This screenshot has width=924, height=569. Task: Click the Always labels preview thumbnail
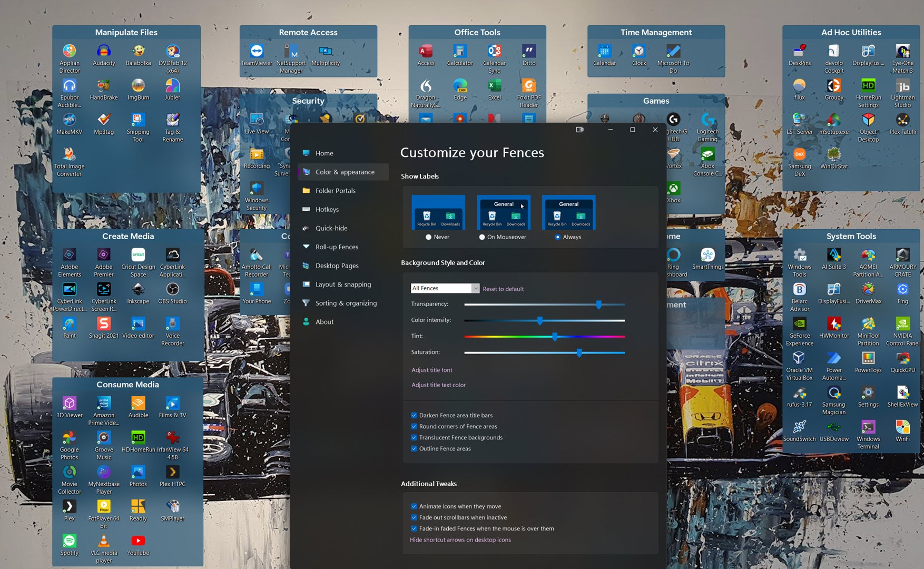pyautogui.click(x=569, y=212)
